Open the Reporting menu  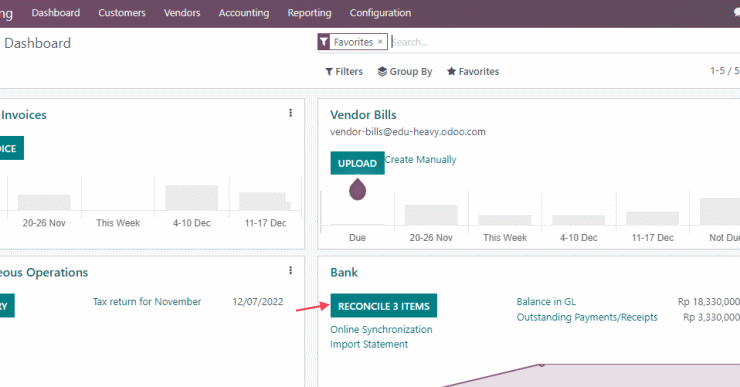coord(310,13)
